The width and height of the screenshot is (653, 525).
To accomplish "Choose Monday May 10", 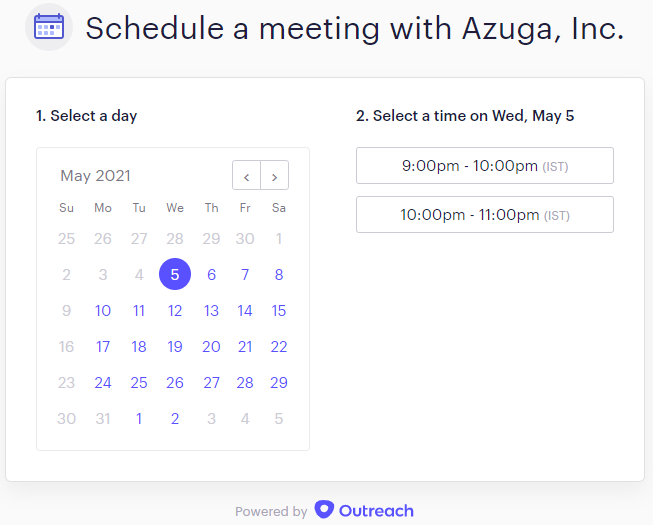I will (x=103, y=311).
